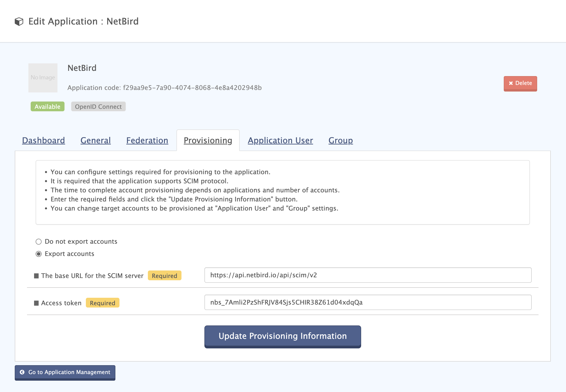Click the Access token input field

point(367,302)
